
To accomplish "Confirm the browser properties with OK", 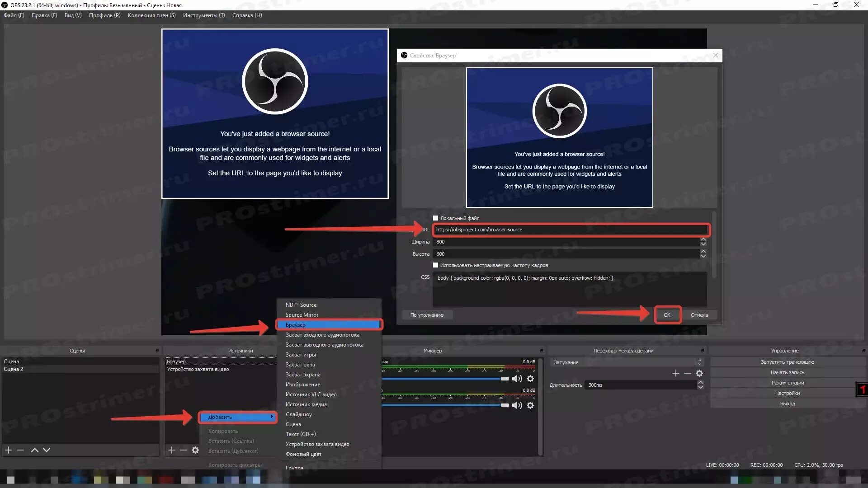I will (x=667, y=315).
